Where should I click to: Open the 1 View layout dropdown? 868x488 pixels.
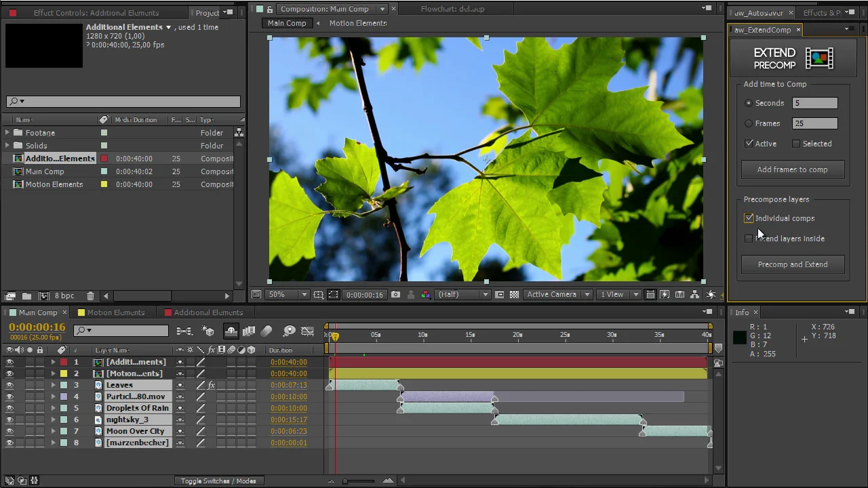click(618, 294)
